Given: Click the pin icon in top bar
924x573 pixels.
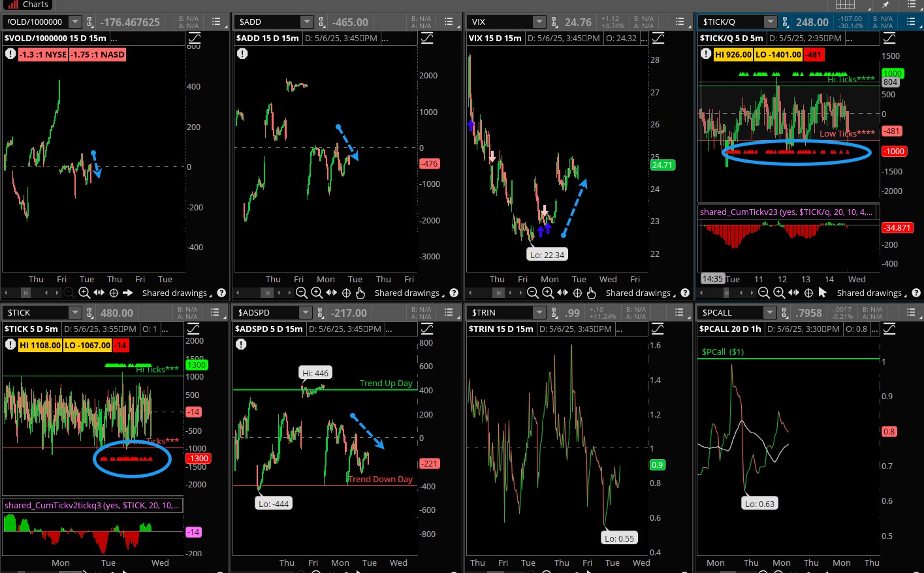Looking at the screenshot, I should click(886, 4).
